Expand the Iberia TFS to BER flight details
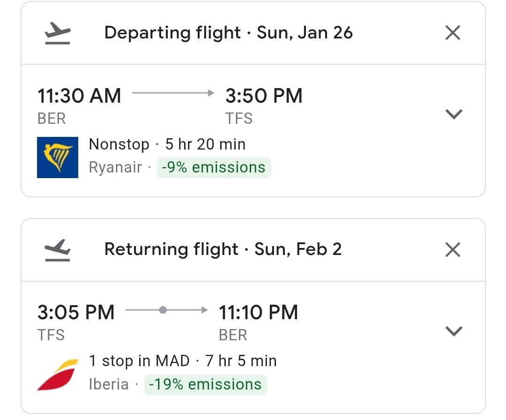The height and width of the screenshot is (420, 506). pos(454,331)
